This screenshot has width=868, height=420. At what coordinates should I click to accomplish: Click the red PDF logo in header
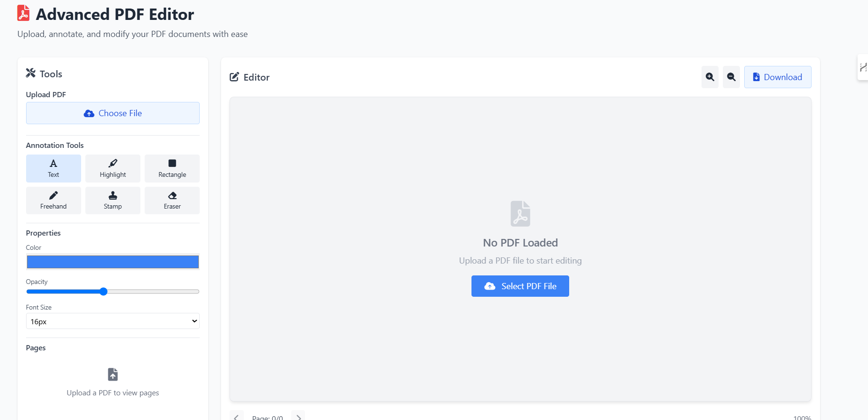point(23,13)
